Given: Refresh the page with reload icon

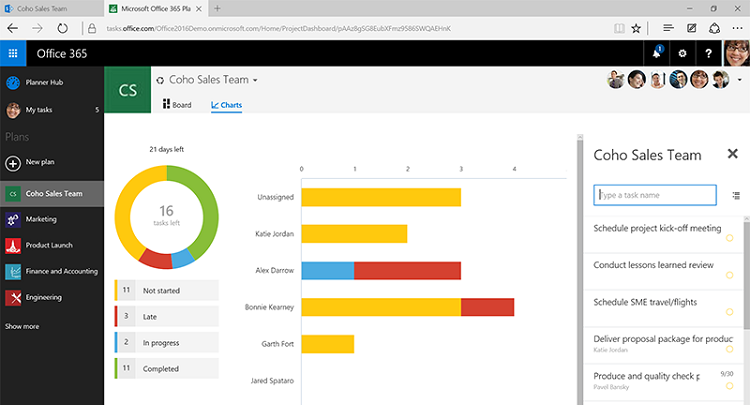Looking at the screenshot, I should click(63, 28).
